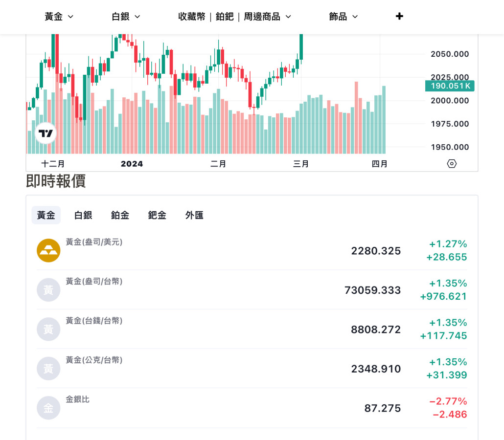Click the 金銀比 value 87.275
This screenshot has width=504, height=440.
(x=382, y=408)
